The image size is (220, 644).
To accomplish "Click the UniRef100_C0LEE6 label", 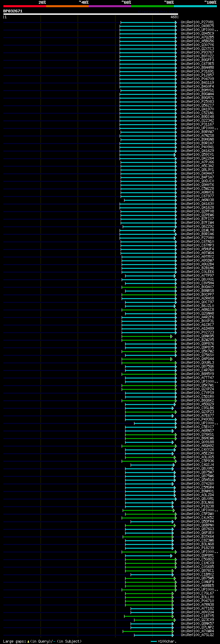I will pyautogui.click(x=197, y=272).
